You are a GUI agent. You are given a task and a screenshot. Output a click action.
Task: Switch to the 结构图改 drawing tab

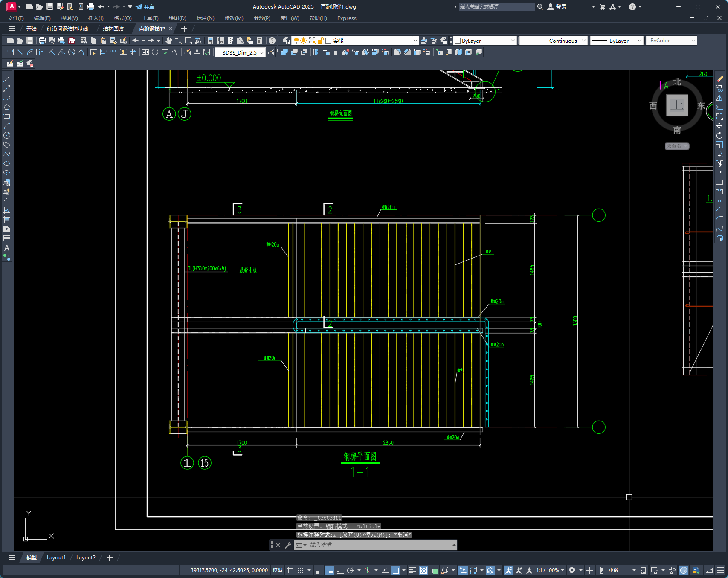(x=113, y=29)
